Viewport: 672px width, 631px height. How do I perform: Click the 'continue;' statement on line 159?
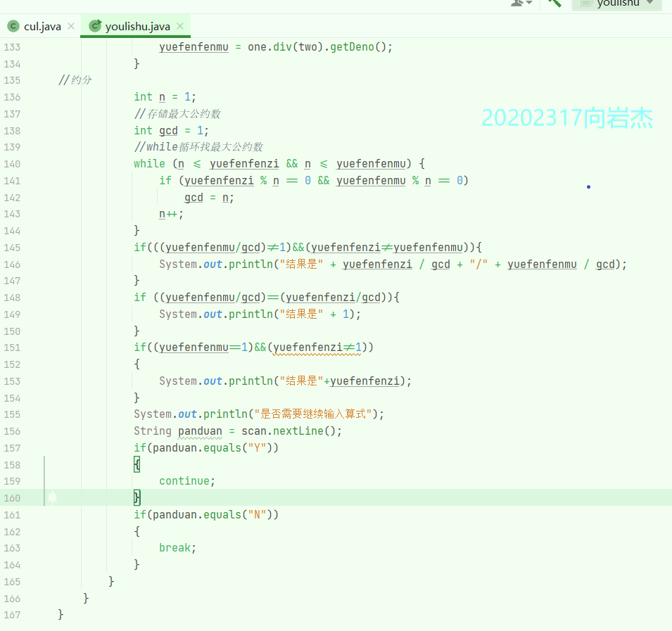click(x=187, y=481)
